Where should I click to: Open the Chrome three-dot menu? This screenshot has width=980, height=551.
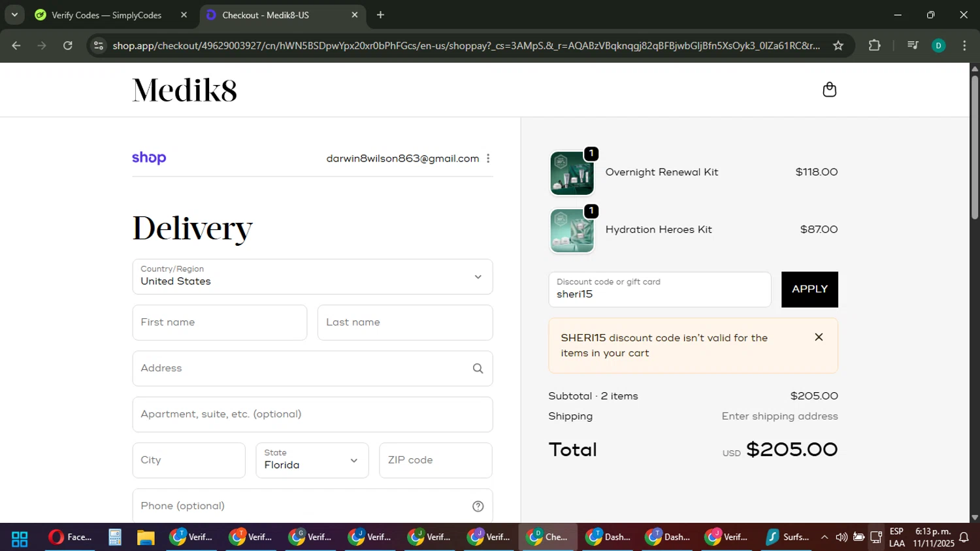(964, 45)
